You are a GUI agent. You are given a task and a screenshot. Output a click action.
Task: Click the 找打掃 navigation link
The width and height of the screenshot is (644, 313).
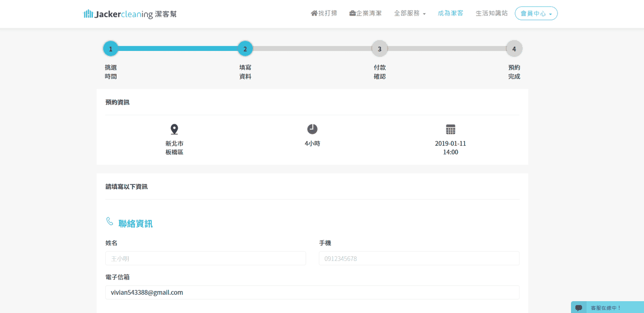(x=328, y=13)
